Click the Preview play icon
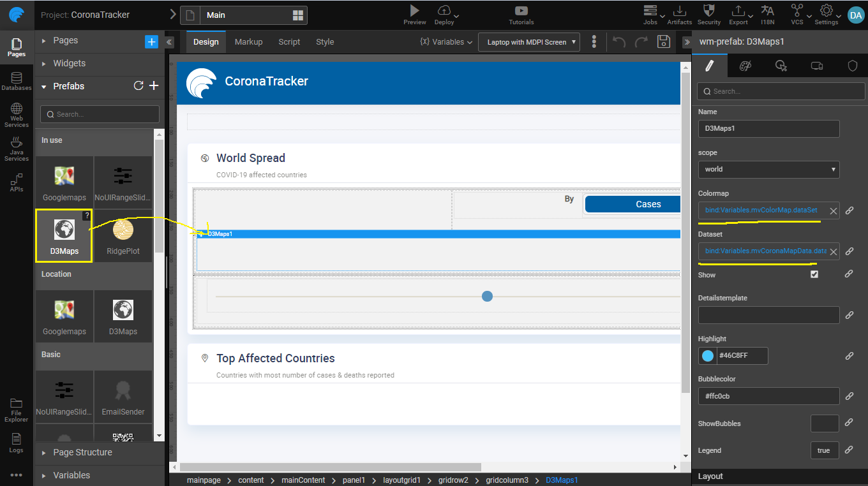The image size is (868, 486). coord(414,11)
